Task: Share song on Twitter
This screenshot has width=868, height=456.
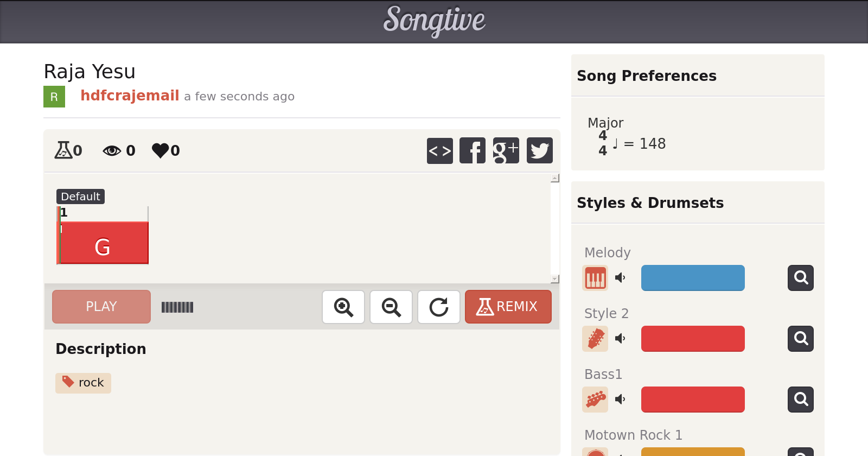Action: [539, 150]
